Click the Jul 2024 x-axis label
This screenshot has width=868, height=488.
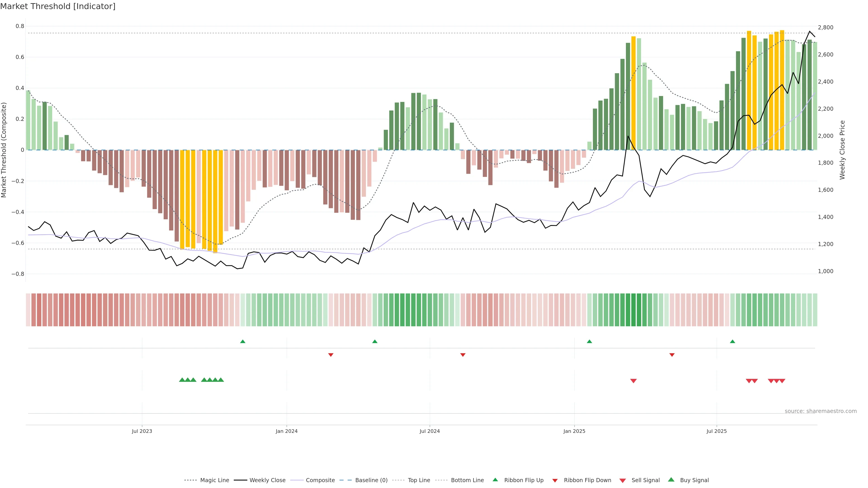coord(429,431)
